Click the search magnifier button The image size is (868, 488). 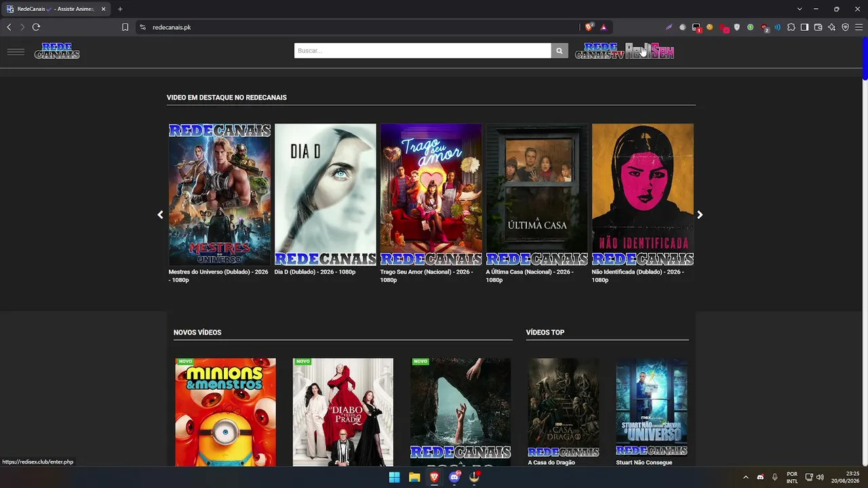pos(559,51)
